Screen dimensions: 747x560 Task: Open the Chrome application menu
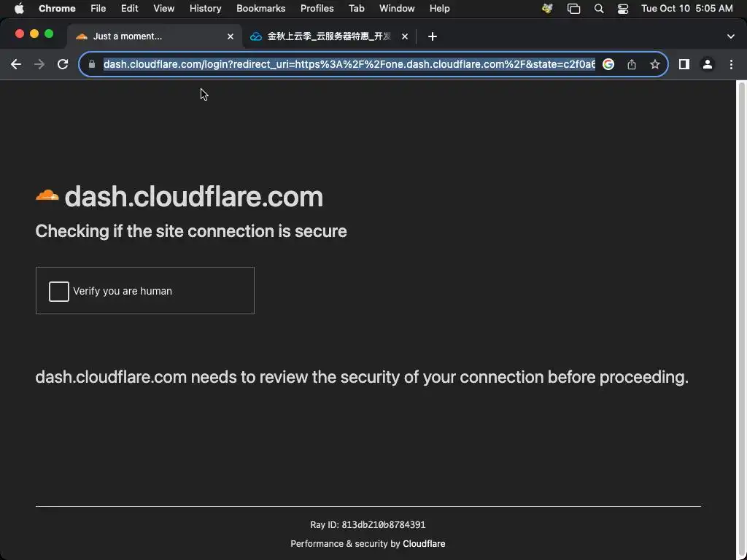[x=57, y=9]
